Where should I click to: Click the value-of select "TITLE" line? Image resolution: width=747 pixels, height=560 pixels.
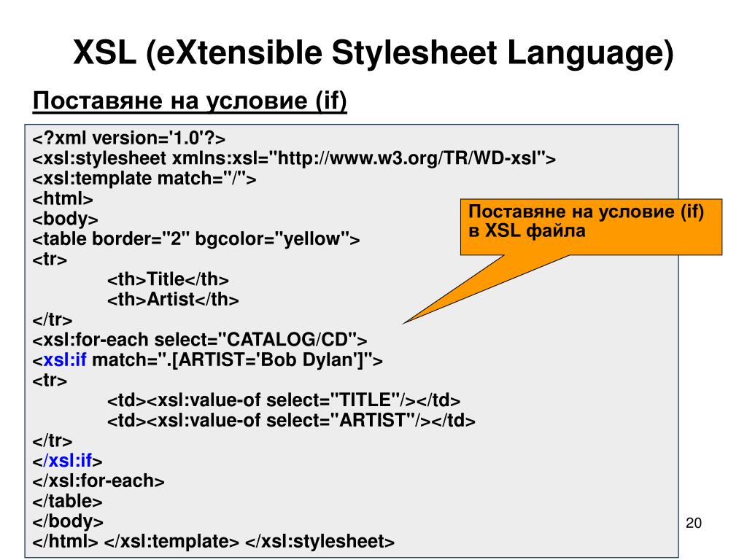pos(284,400)
